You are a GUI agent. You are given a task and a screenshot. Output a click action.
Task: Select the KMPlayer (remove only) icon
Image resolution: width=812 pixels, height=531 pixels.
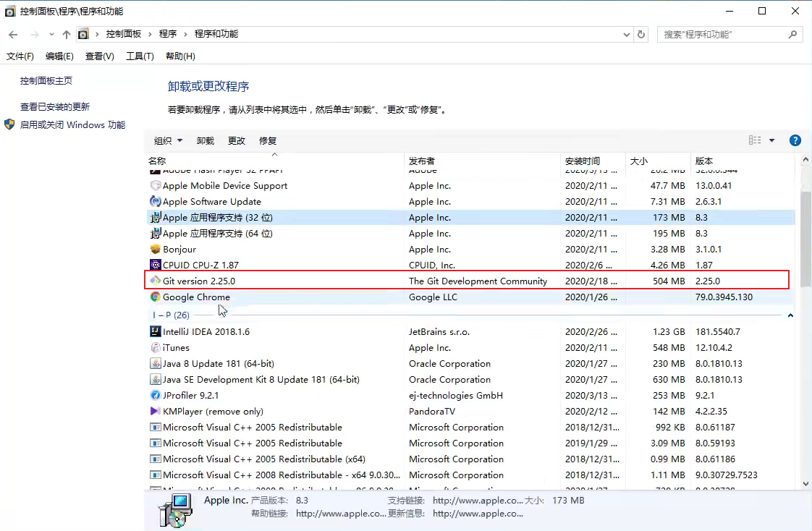(156, 411)
